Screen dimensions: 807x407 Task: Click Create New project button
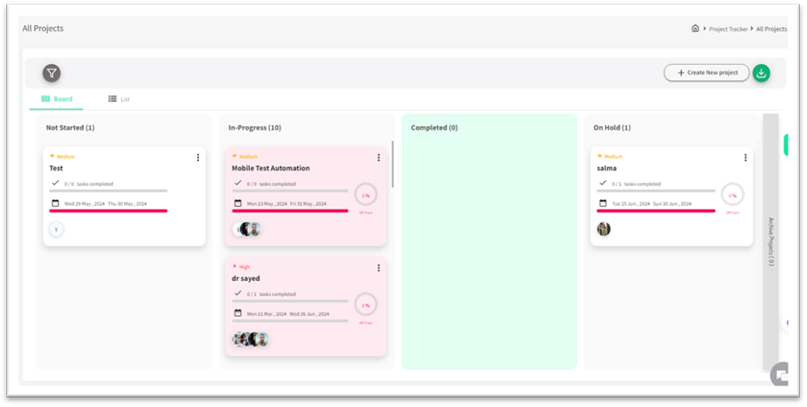click(707, 73)
